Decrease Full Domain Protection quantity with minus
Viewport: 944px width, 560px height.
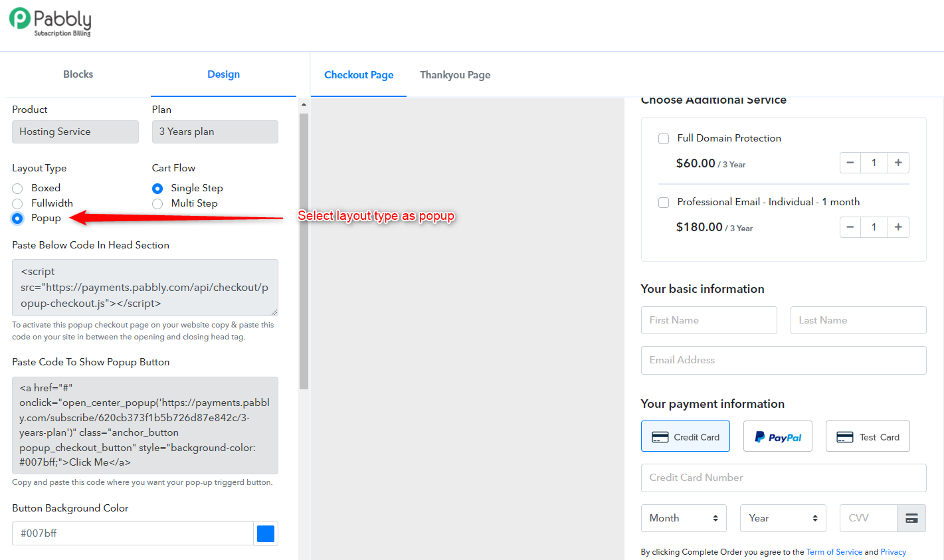click(x=850, y=163)
